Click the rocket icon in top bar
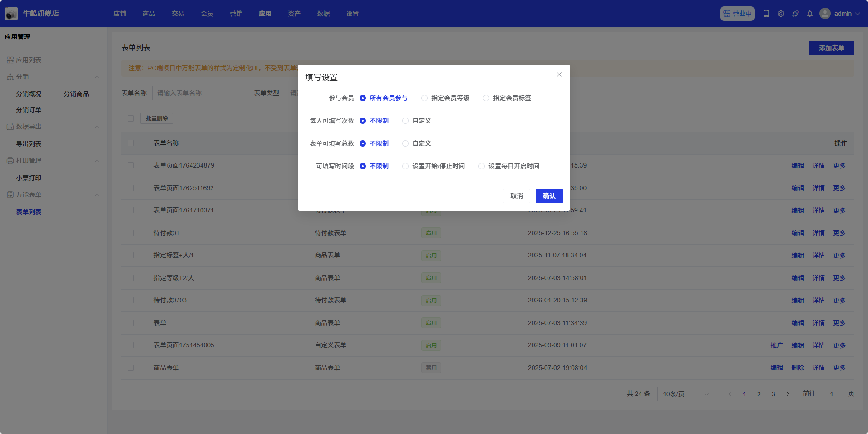Image resolution: width=868 pixels, height=434 pixels. coord(795,14)
